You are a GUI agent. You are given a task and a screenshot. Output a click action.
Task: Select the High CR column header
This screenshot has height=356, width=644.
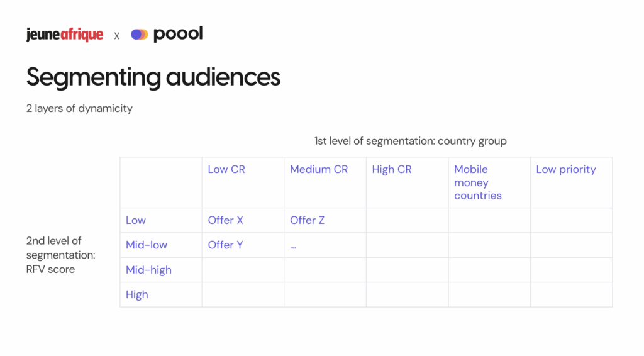tap(391, 169)
